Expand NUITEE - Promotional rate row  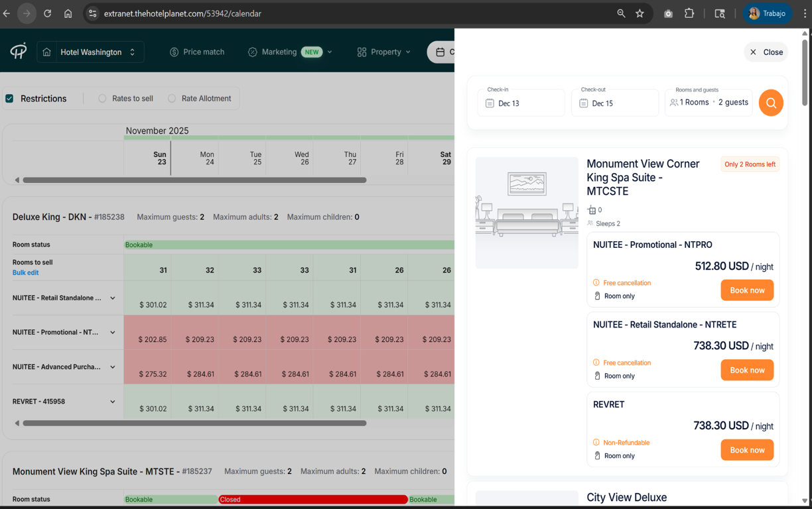click(113, 333)
